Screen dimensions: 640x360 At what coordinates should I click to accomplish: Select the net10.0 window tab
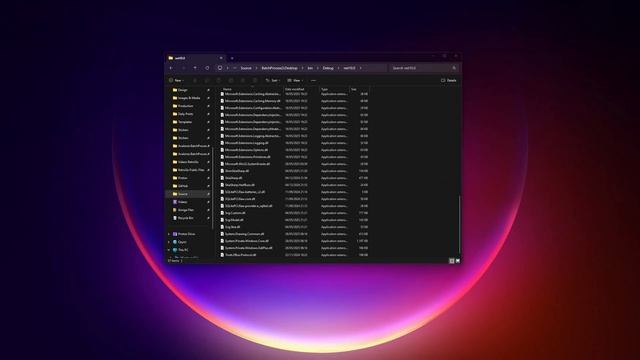coord(195,58)
